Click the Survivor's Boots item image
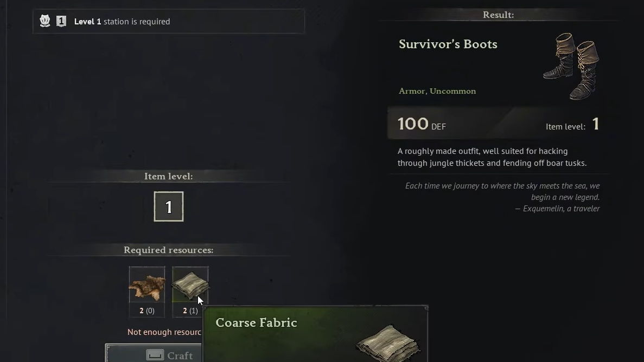 pos(571,66)
